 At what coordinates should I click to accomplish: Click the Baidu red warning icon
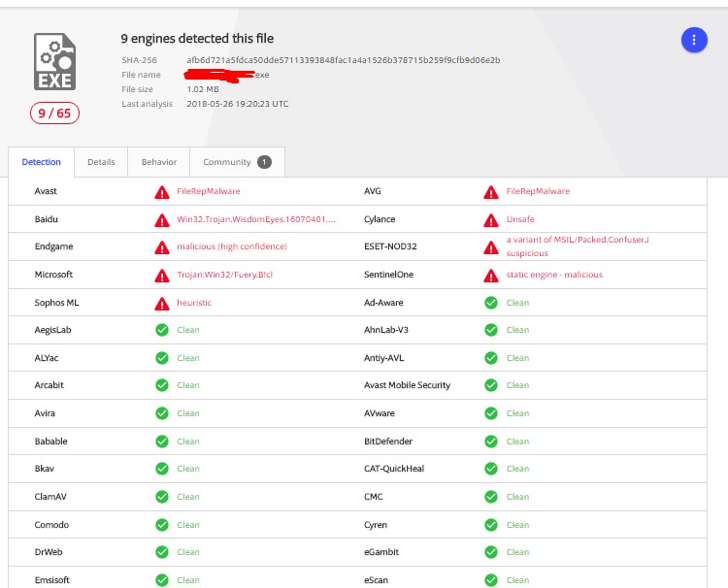(162, 220)
